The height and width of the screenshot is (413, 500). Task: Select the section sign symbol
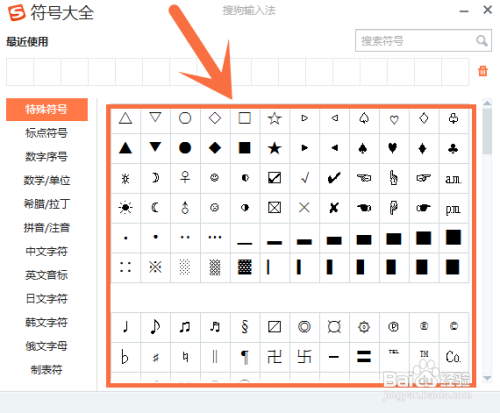(x=245, y=327)
